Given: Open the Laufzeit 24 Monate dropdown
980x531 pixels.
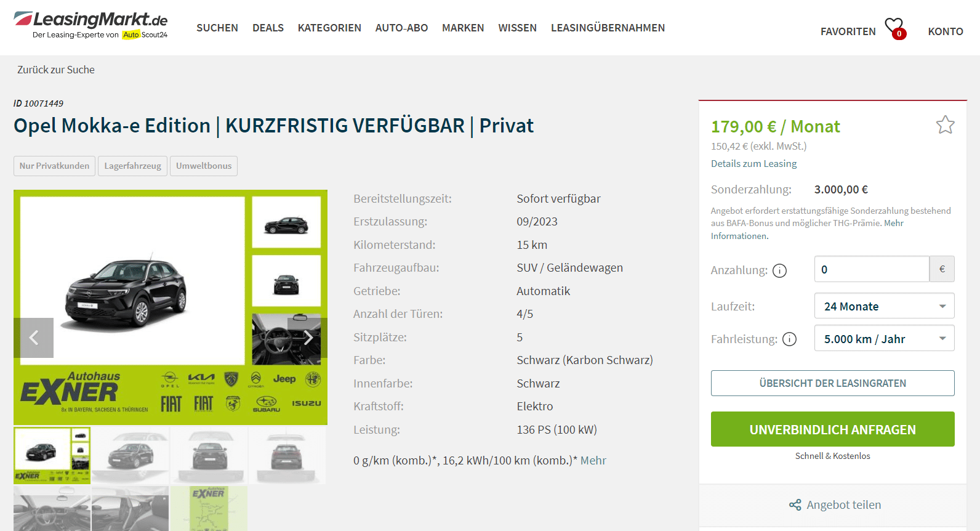Looking at the screenshot, I should pos(884,306).
